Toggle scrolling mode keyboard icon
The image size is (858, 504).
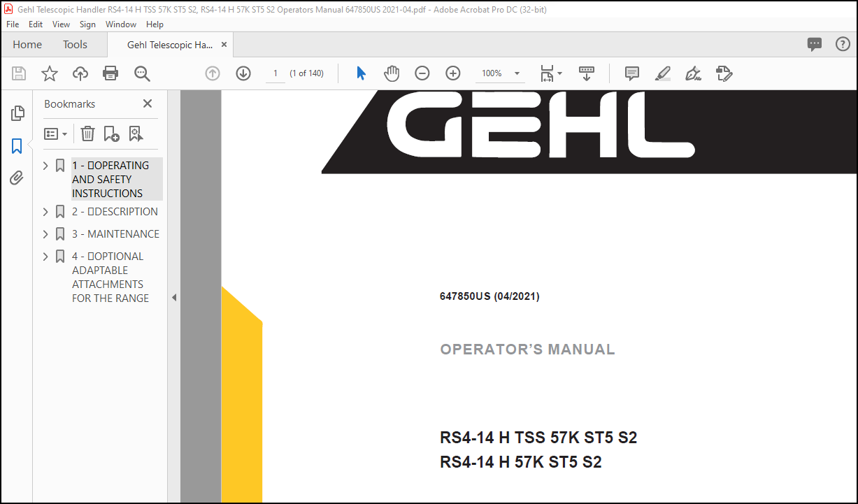click(587, 73)
